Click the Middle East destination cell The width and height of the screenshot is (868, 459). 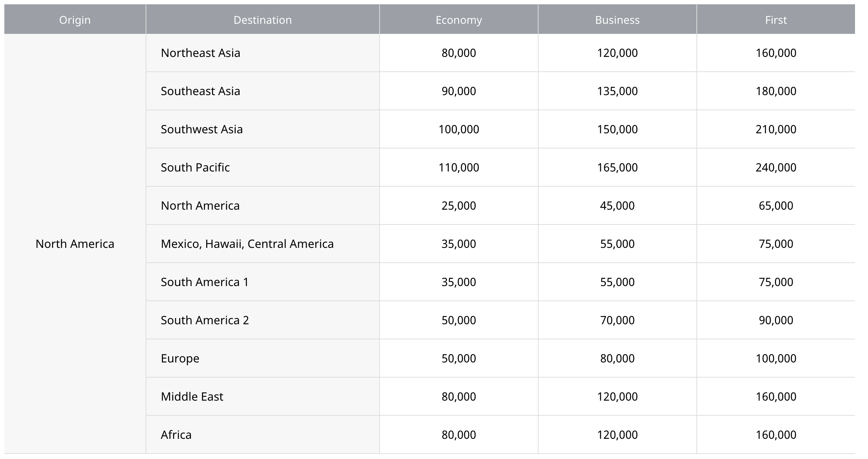pyautogui.click(x=192, y=397)
